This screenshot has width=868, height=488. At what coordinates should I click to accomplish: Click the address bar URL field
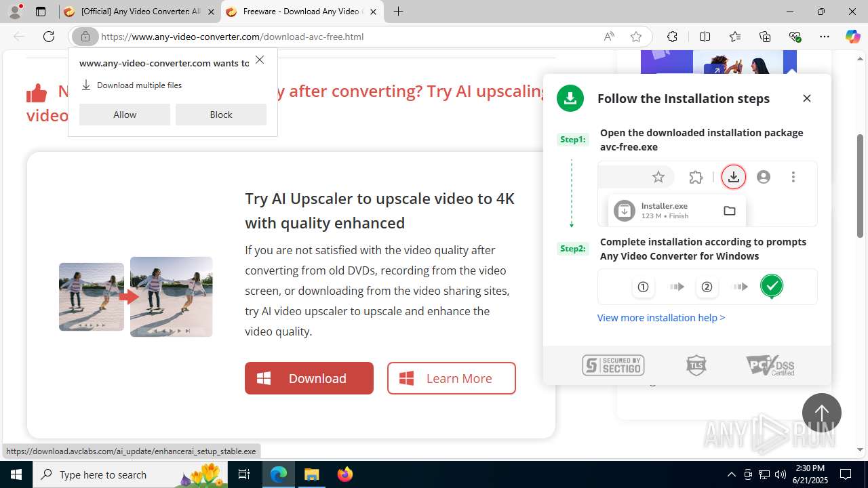pos(346,37)
